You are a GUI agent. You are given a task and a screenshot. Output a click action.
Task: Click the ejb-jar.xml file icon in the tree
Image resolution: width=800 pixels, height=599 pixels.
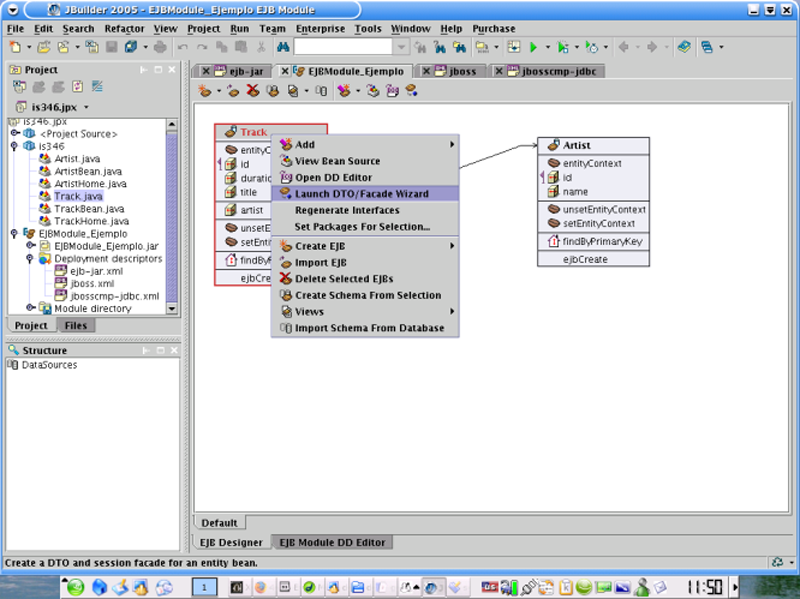tap(61, 270)
